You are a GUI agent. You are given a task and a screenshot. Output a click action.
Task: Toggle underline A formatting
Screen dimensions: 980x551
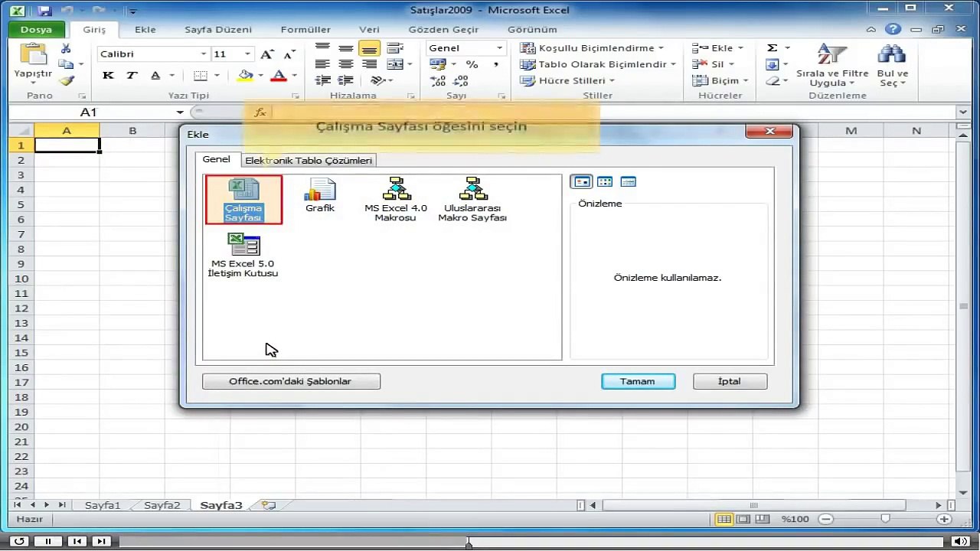[155, 75]
